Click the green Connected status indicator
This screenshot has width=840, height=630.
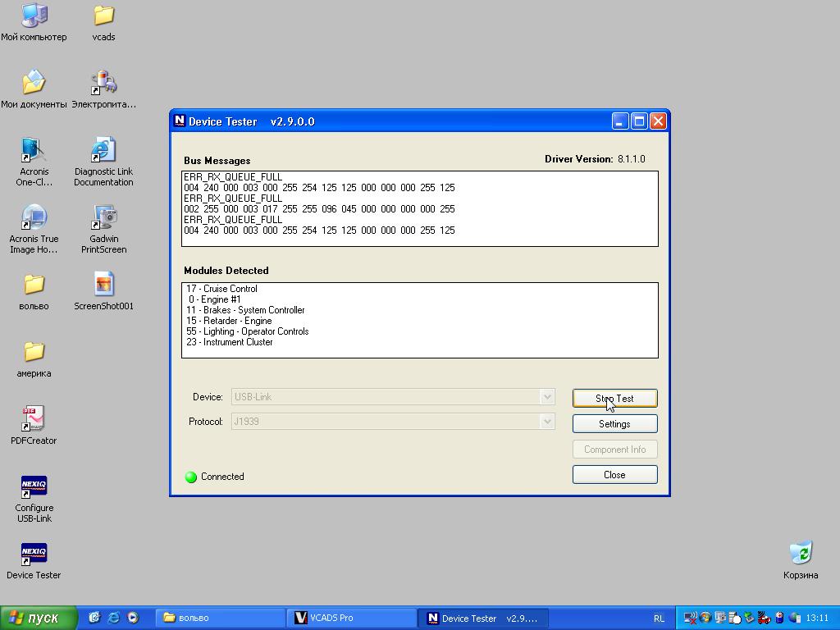pyautogui.click(x=191, y=477)
